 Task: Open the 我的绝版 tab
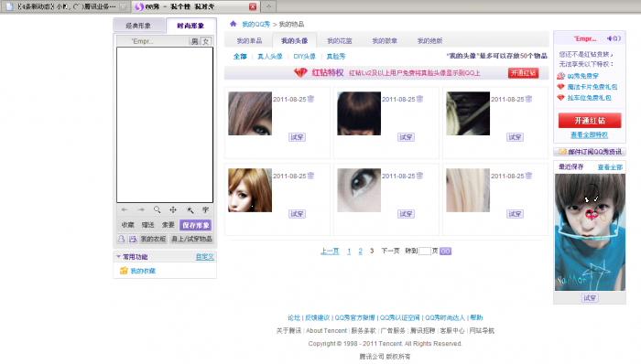tap(429, 40)
